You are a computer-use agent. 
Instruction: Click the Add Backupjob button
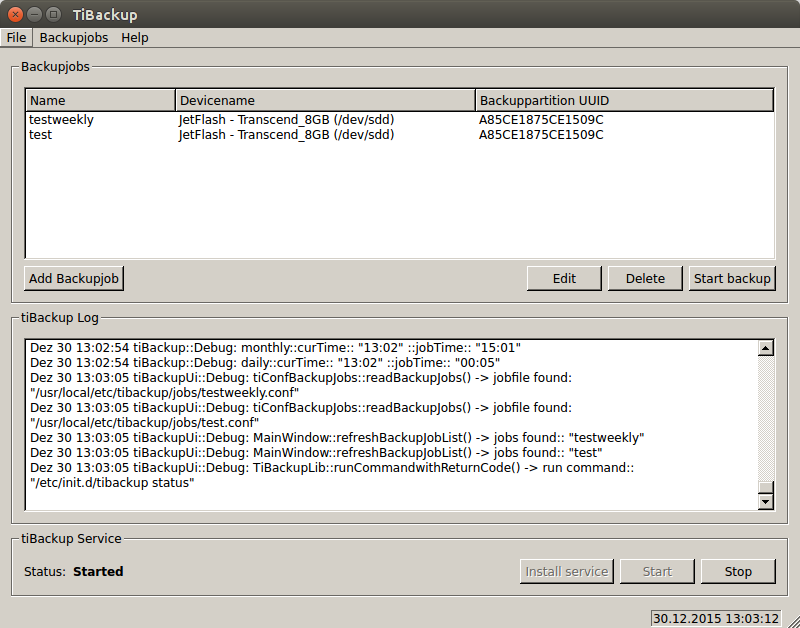tap(74, 279)
